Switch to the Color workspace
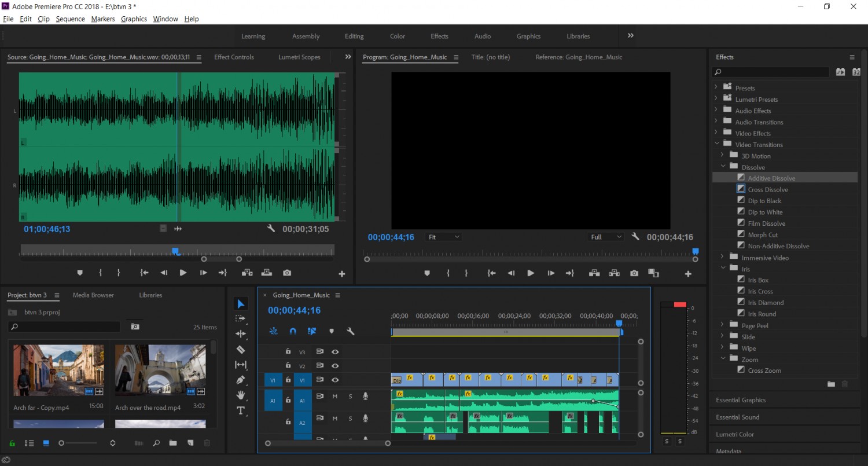This screenshot has width=868, height=466. point(398,36)
